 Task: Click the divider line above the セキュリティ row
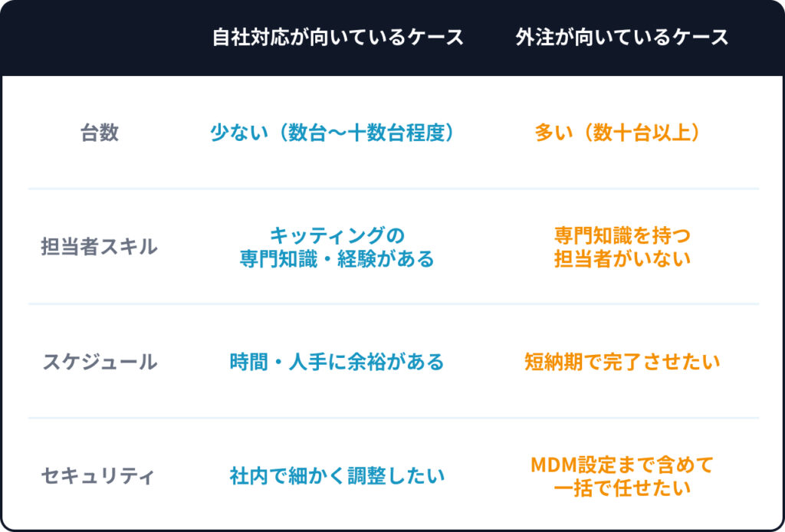click(393, 418)
